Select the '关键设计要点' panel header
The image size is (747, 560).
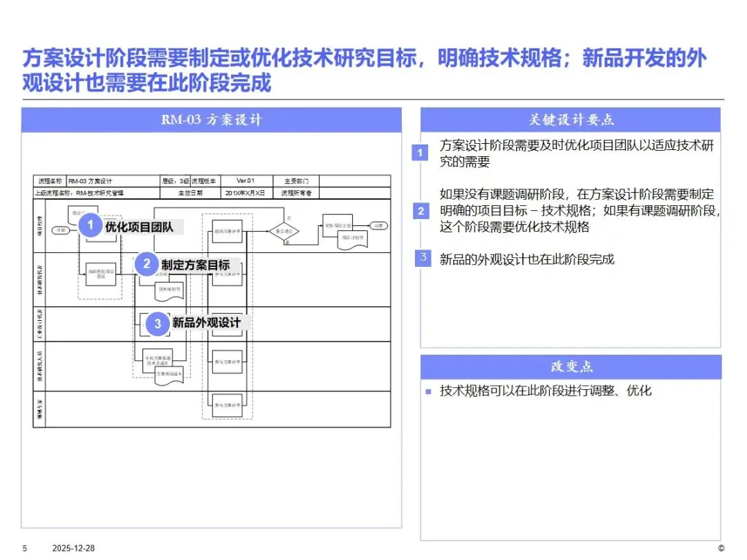[570, 120]
